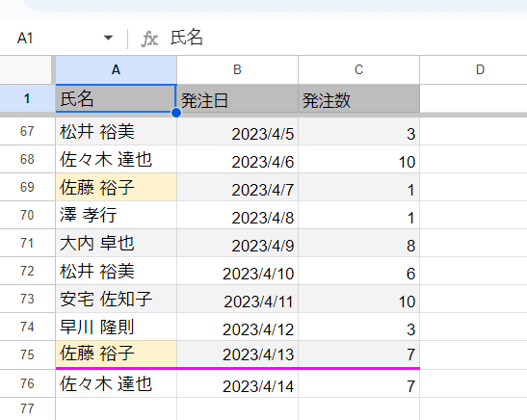Click date cell 2023/4/9
527x420 pixels.
[x=237, y=243]
